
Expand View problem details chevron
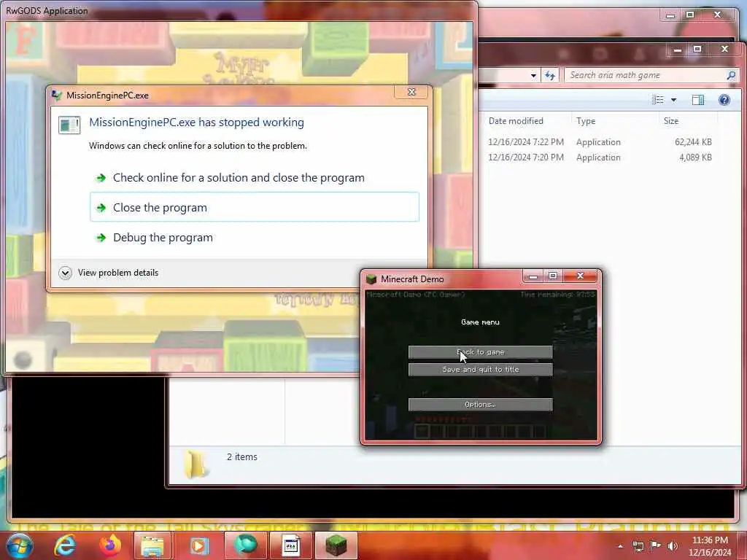point(65,273)
